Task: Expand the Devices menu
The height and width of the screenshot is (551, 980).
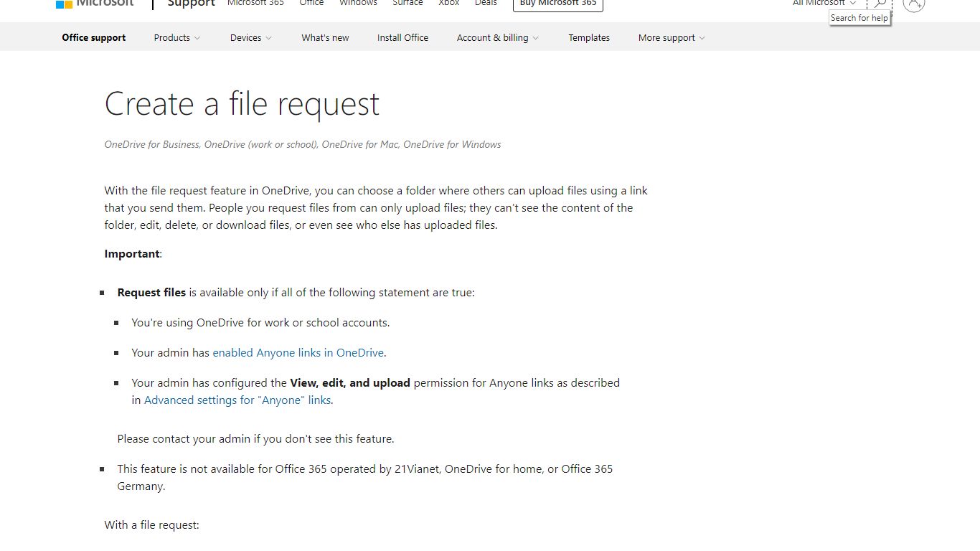Action: (251, 37)
